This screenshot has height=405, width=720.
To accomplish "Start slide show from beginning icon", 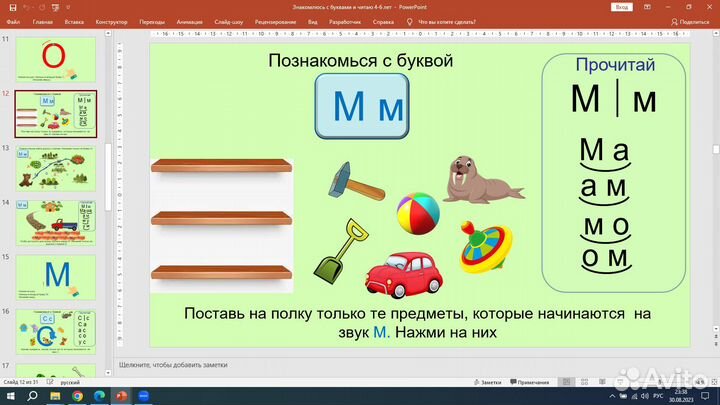I will (x=56, y=7).
